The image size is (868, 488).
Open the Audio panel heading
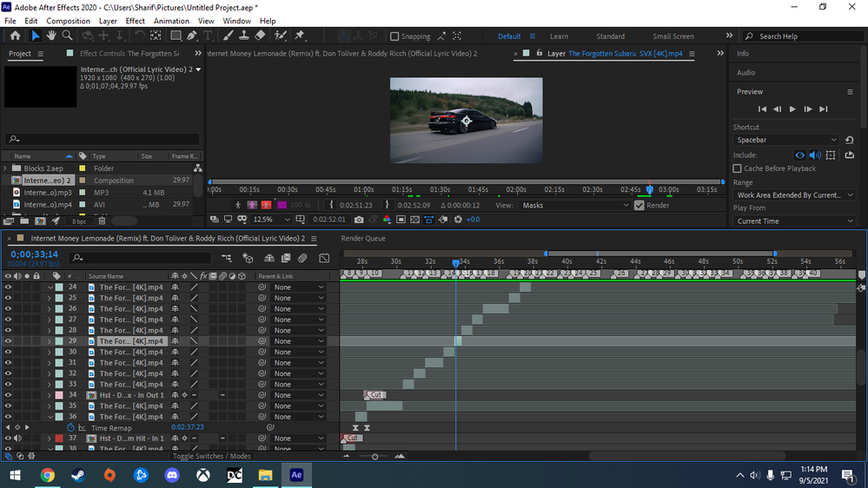[x=745, y=72]
